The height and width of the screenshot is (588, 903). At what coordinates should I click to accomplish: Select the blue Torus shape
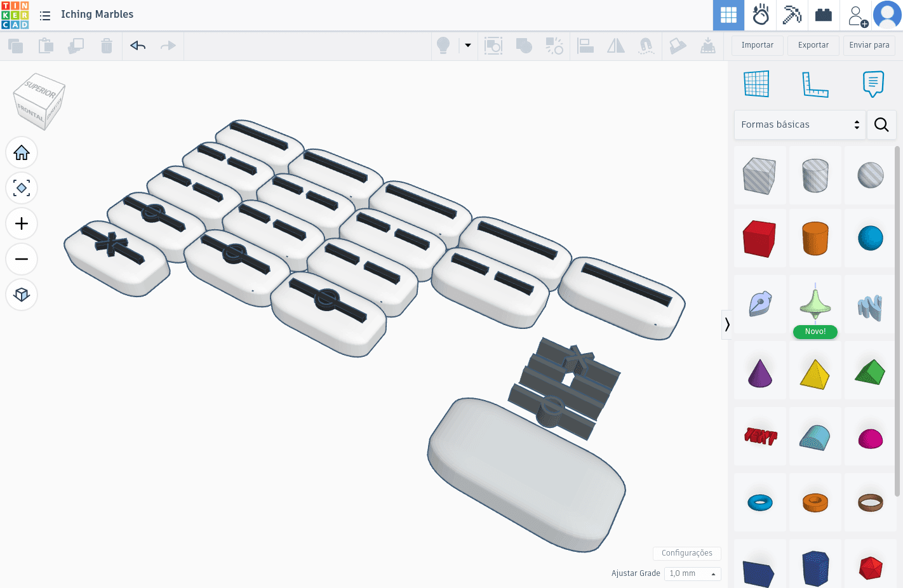(760, 502)
